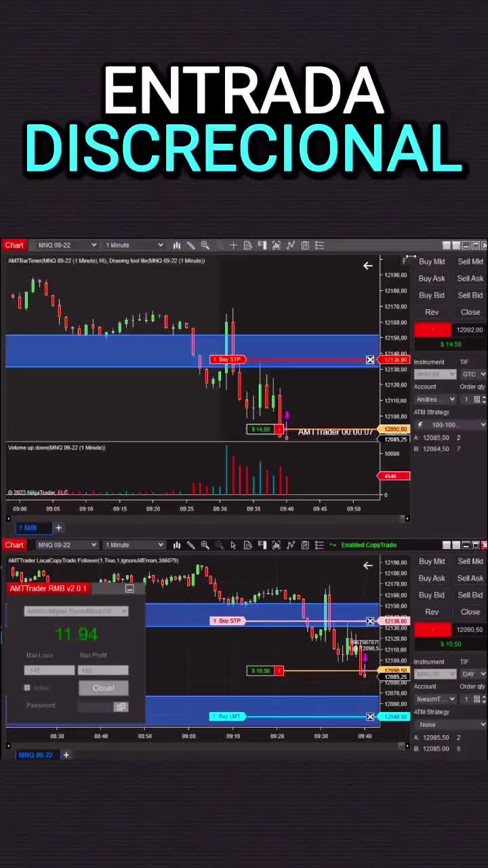Click red position box in top Chart Trader
Image resolution: width=488 pixels, height=868 pixels.
[x=432, y=330]
